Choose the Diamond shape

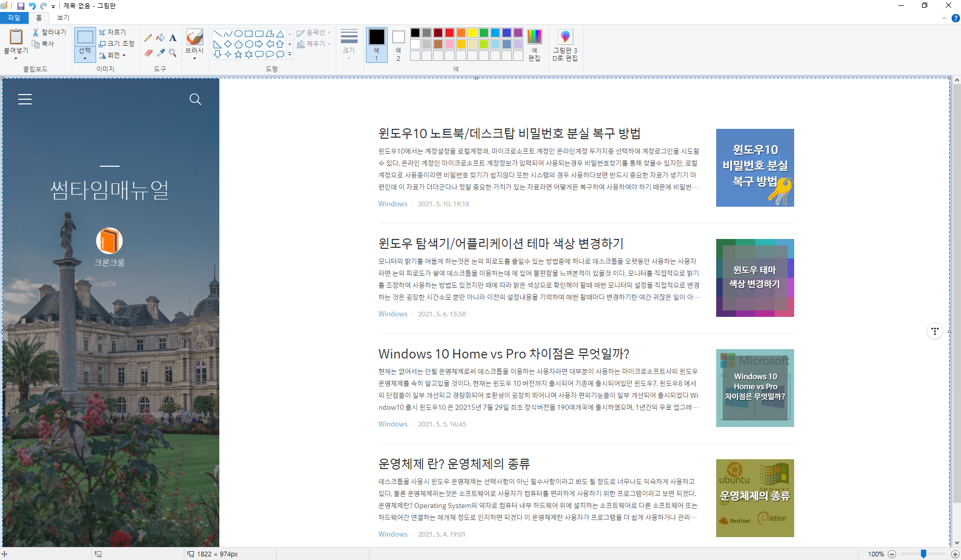(228, 44)
